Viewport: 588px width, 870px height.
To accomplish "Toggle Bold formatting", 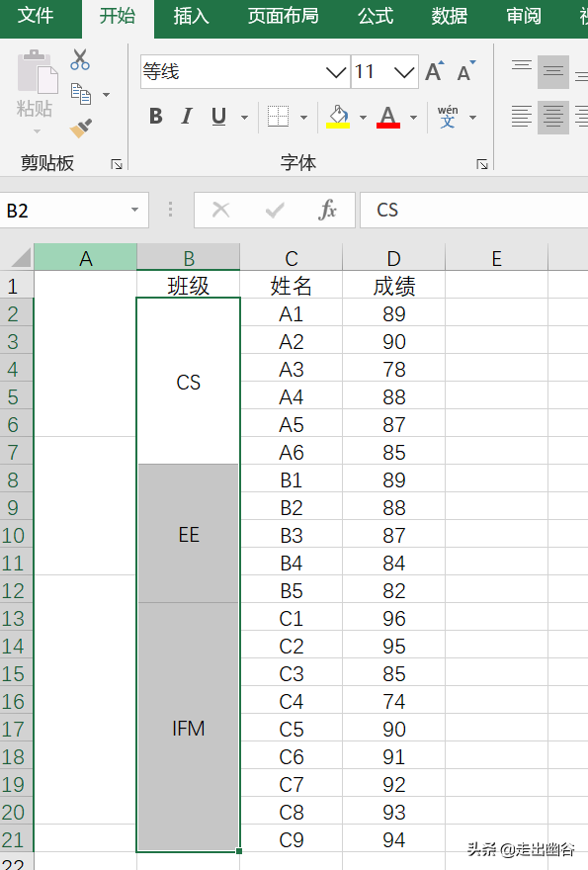I will [156, 116].
